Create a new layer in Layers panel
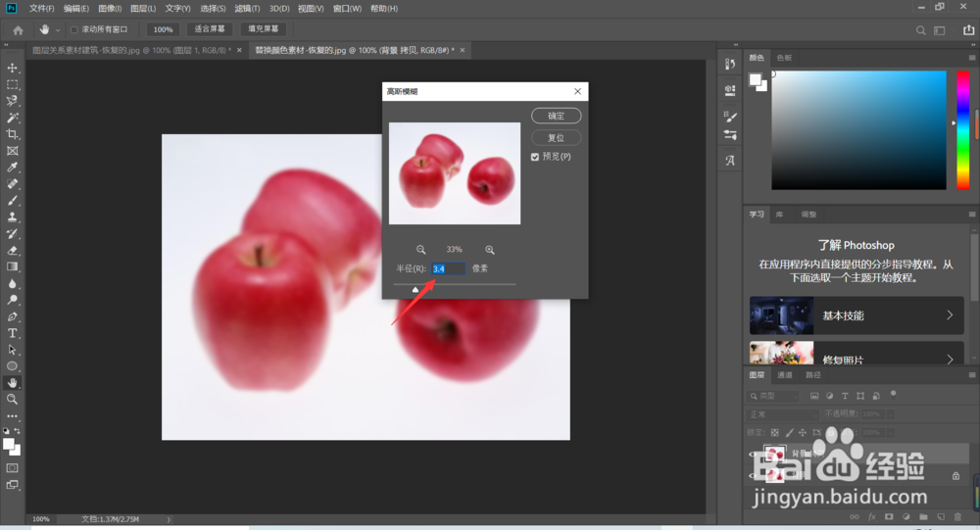 941,517
